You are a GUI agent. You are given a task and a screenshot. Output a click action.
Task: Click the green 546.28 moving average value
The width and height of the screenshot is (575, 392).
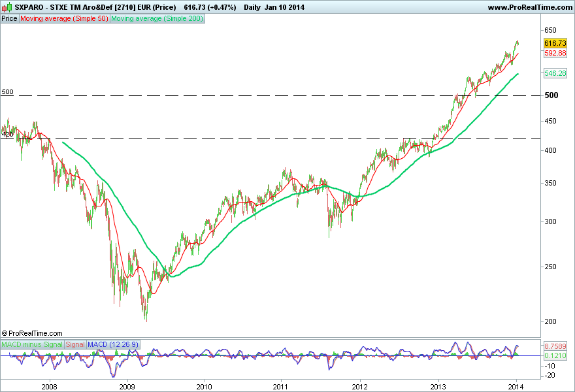point(555,73)
